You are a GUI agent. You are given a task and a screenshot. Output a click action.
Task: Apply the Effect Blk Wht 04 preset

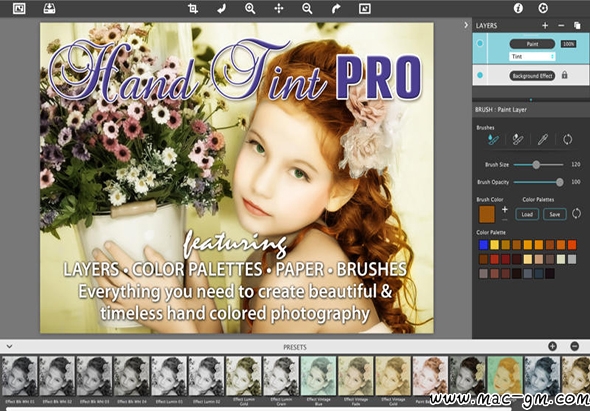pos(131,379)
